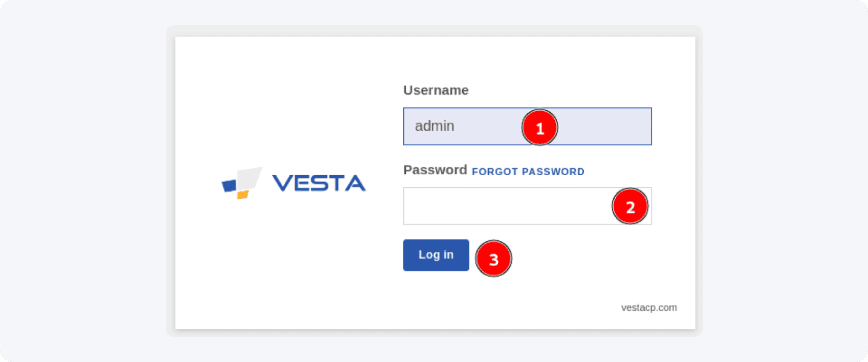Click the Password label
The image size is (868, 362).
(x=435, y=170)
